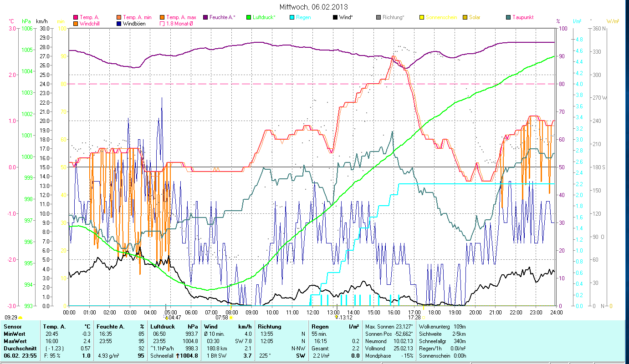Image resolution: width=629 pixels, height=364 pixels.
Task: Click the 06.02. 23:55 timestamp
Action: tap(19, 356)
